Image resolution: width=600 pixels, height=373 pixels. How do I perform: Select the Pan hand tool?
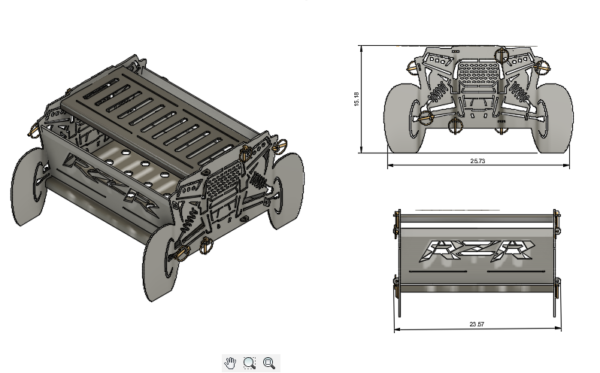(x=230, y=363)
